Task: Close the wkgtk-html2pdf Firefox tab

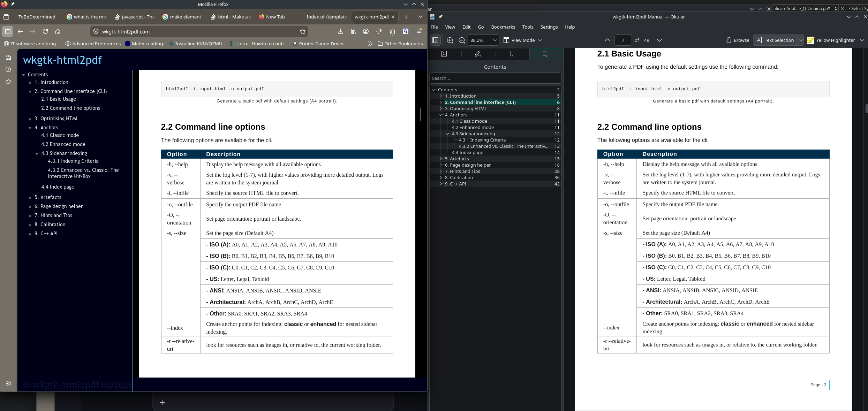Action: (x=393, y=17)
